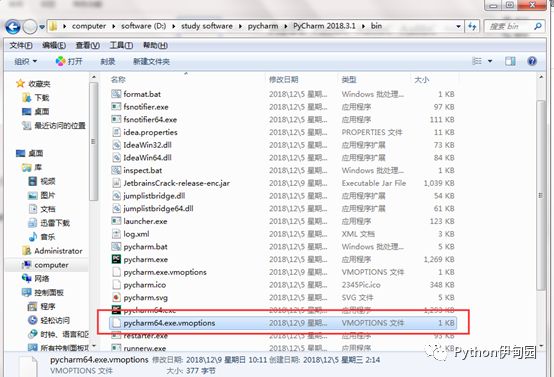Open the 组织 dropdown
This screenshot has height=377, width=554.
click(25, 61)
